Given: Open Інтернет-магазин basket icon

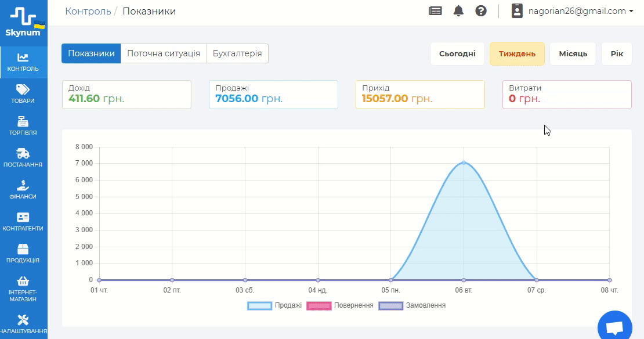Looking at the screenshot, I should click(x=23, y=281).
